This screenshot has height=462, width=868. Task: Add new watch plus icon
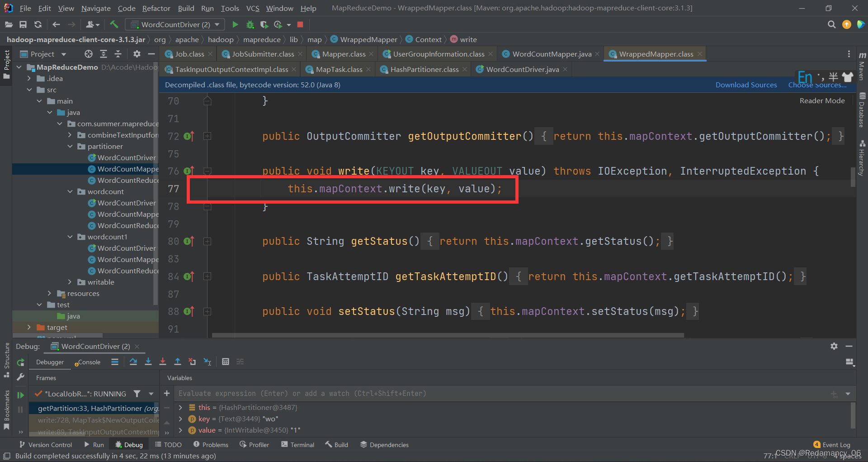[166, 393]
